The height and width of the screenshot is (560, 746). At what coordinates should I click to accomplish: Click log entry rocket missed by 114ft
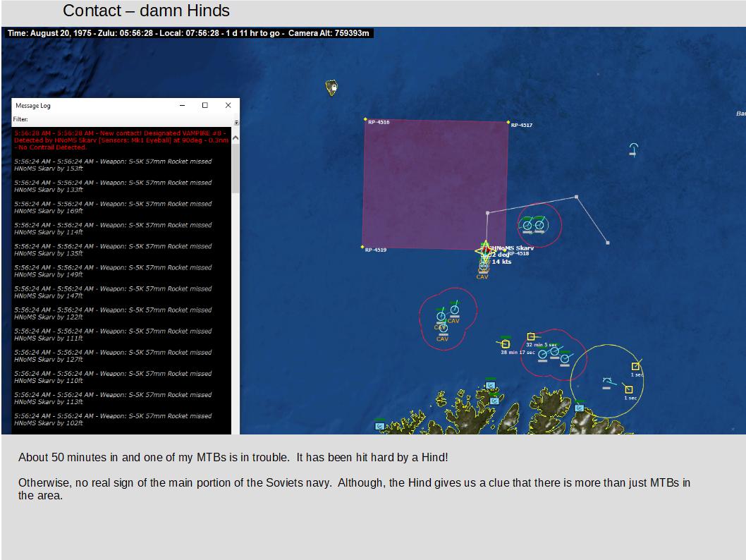114,229
